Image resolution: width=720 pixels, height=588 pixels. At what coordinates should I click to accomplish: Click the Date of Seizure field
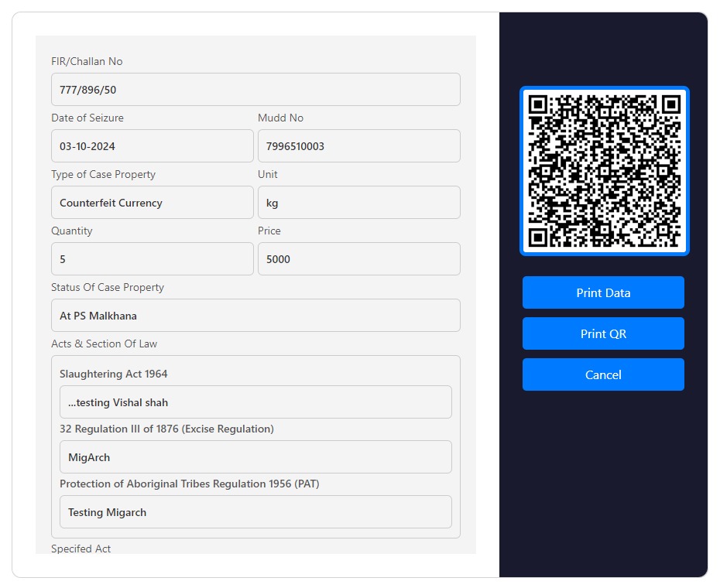[153, 146]
